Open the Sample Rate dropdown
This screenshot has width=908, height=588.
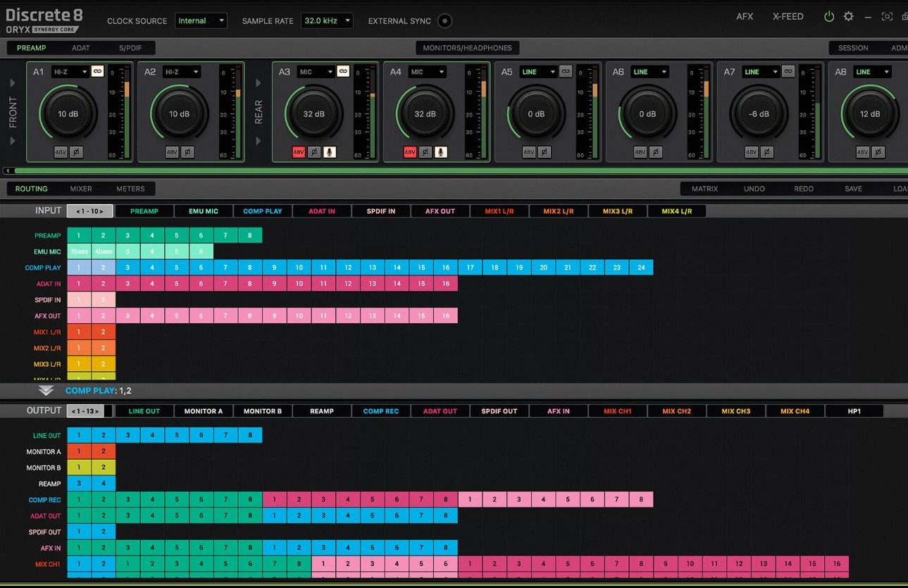(x=327, y=21)
